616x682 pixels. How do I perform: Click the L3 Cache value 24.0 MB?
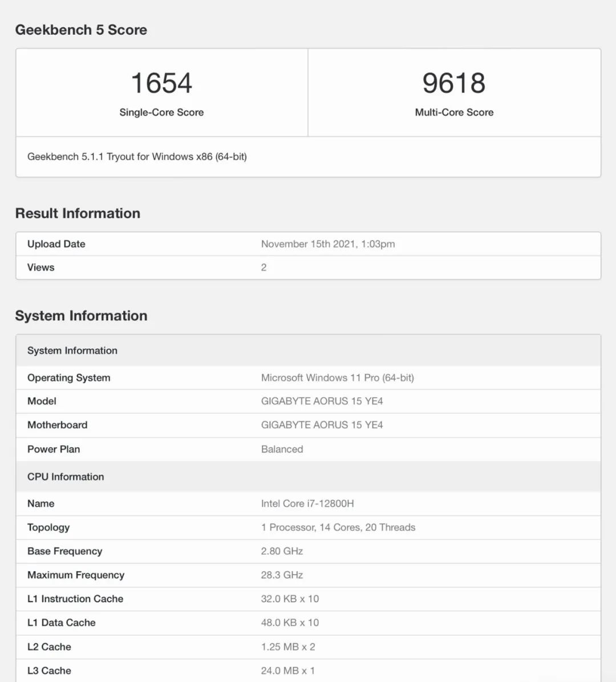pyautogui.click(x=288, y=670)
